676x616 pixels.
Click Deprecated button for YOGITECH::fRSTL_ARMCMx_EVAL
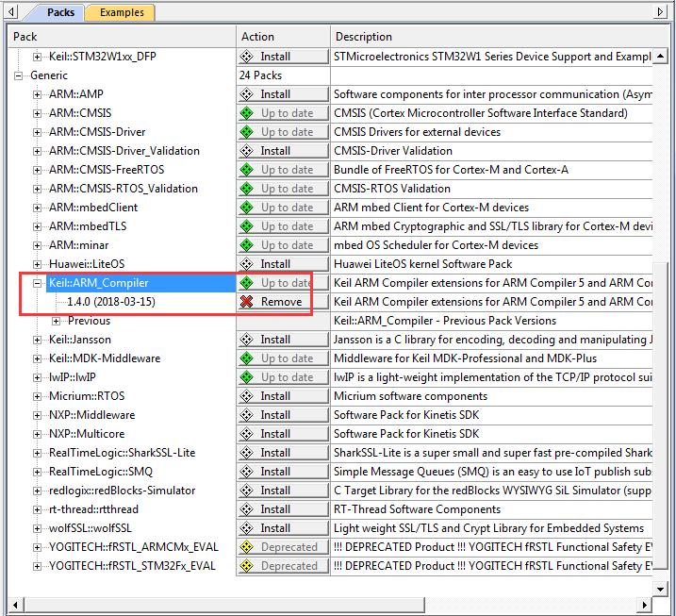point(283,547)
